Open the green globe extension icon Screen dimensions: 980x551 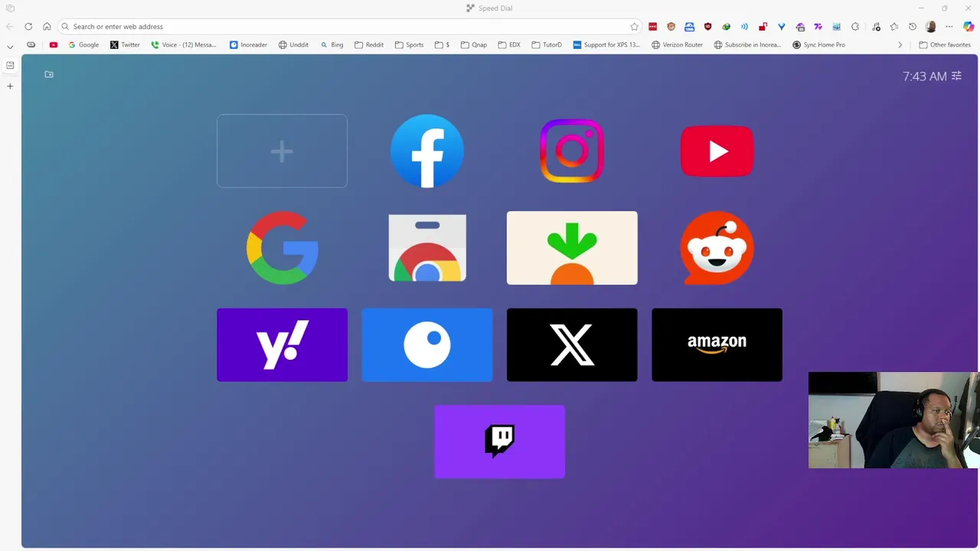coord(726,27)
